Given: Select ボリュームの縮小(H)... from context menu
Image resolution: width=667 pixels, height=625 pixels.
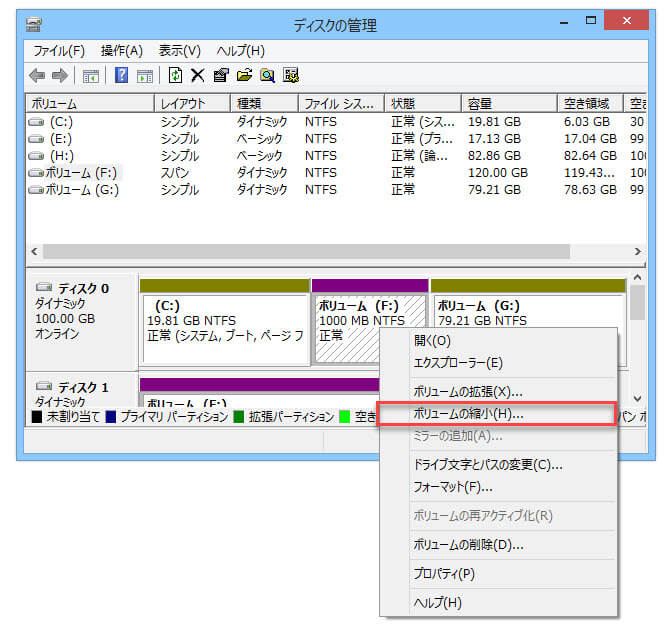Looking at the screenshot, I should pyautogui.click(x=468, y=413).
